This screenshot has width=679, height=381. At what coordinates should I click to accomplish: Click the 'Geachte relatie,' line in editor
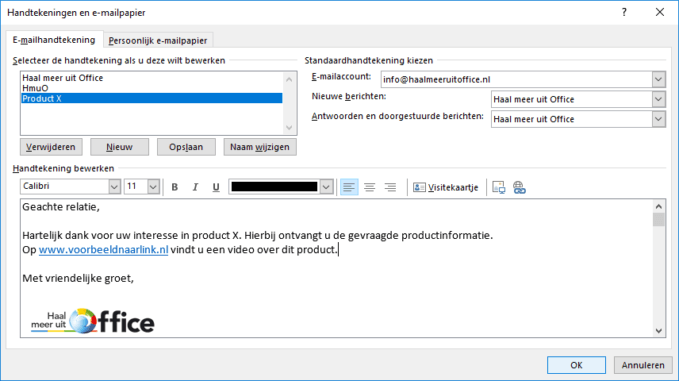[x=61, y=207]
